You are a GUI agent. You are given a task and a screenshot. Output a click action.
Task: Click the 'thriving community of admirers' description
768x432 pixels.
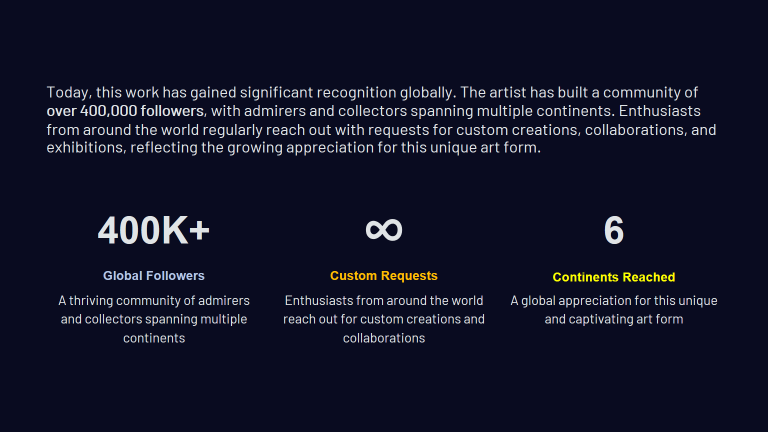pos(153,319)
